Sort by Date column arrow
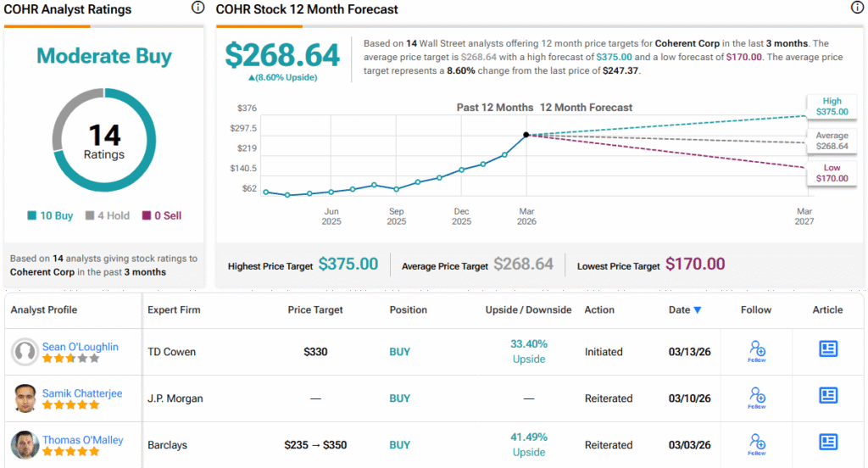 pyautogui.click(x=698, y=310)
